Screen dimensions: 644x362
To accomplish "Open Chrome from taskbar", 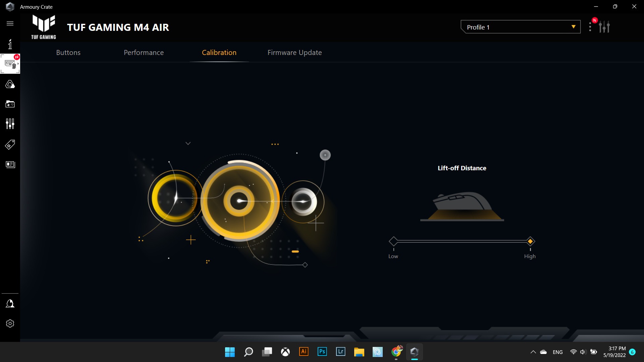I will click(x=396, y=352).
